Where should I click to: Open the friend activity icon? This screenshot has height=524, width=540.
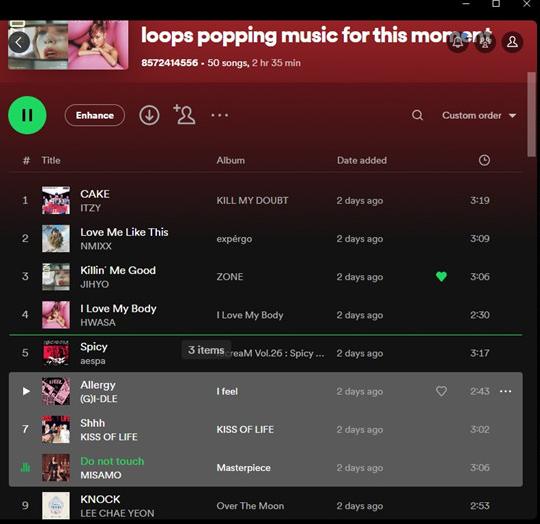click(485, 42)
